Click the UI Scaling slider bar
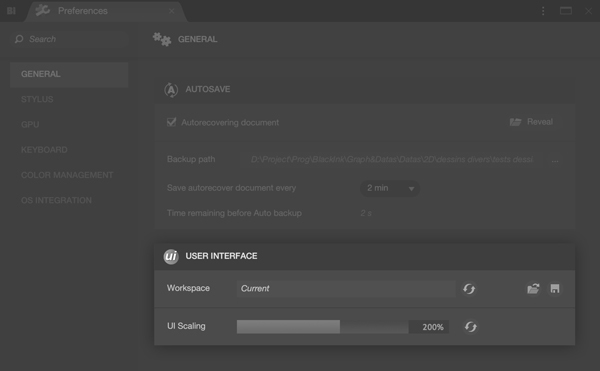600x371 pixels. point(323,327)
